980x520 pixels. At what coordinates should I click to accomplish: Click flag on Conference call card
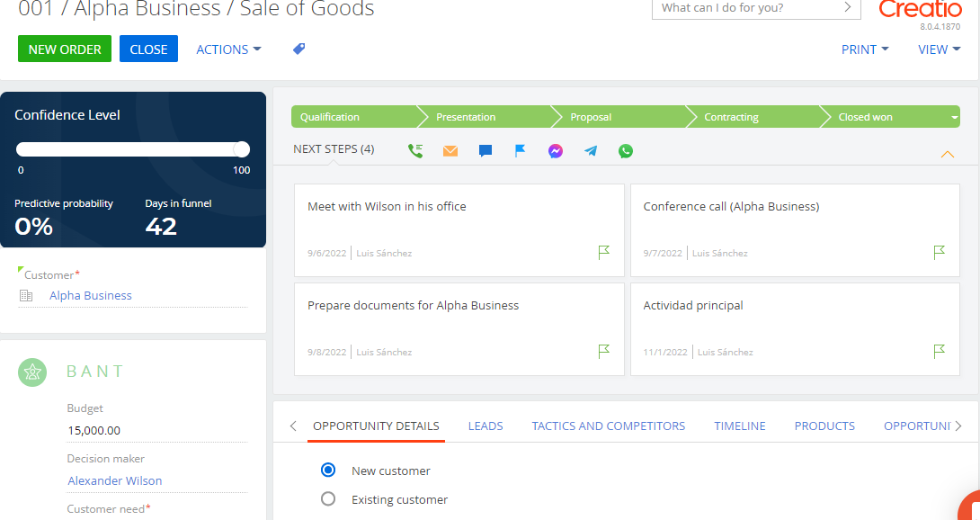click(939, 252)
